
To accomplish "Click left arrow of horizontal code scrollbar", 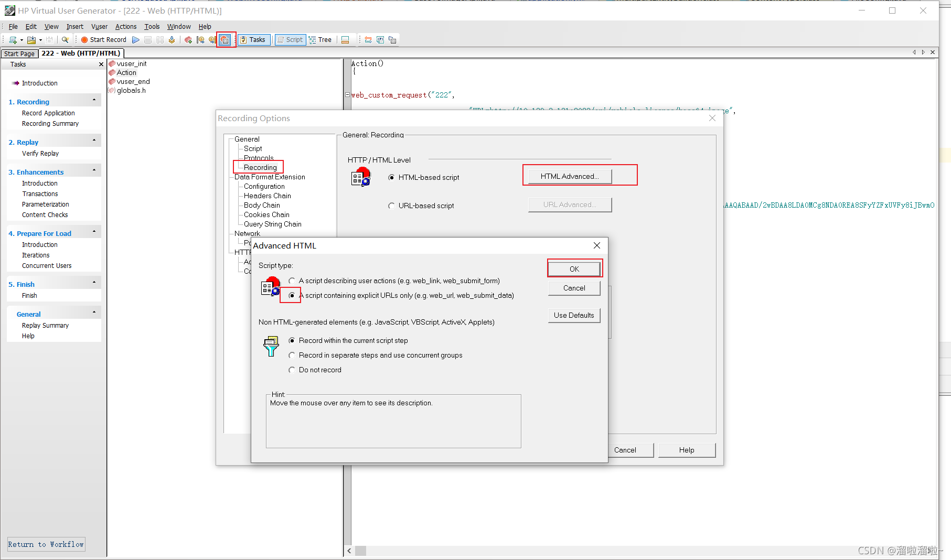I will pyautogui.click(x=349, y=551).
